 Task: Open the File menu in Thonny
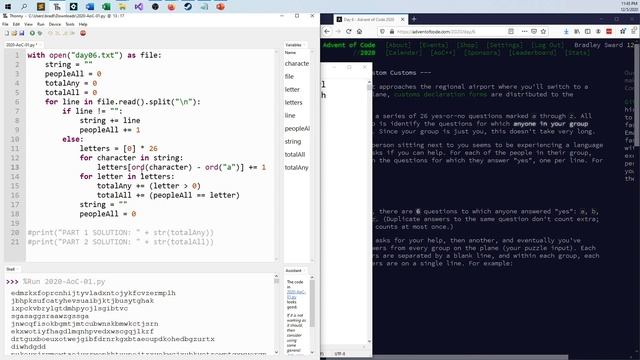[x=5, y=24]
